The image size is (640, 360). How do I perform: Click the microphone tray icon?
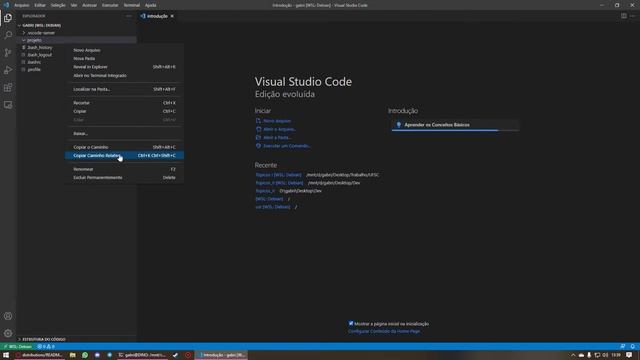pos(589,355)
